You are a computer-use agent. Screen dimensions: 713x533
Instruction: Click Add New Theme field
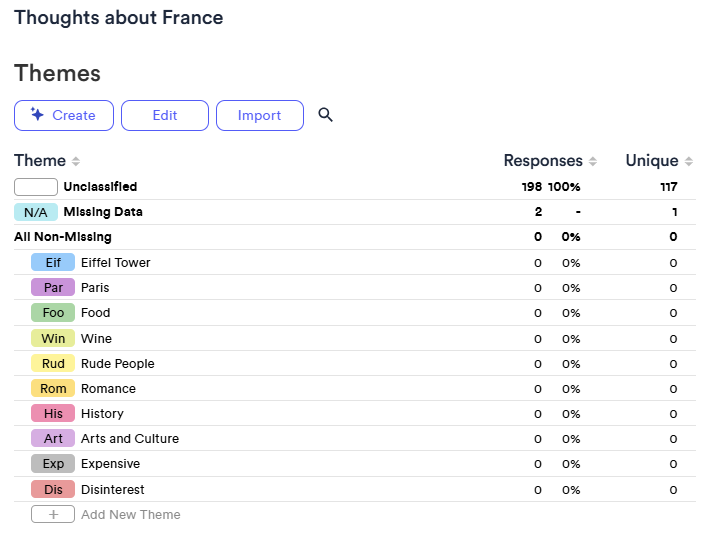(131, 514)
